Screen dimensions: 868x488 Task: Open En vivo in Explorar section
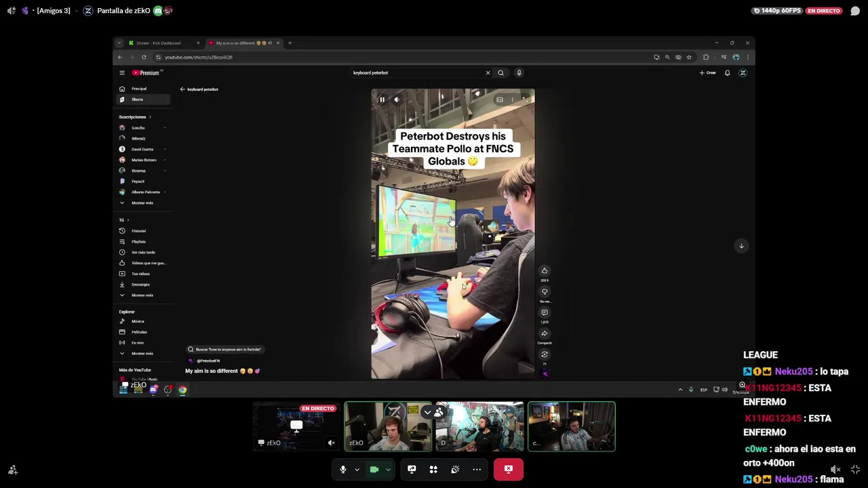[x=142, y=343]
